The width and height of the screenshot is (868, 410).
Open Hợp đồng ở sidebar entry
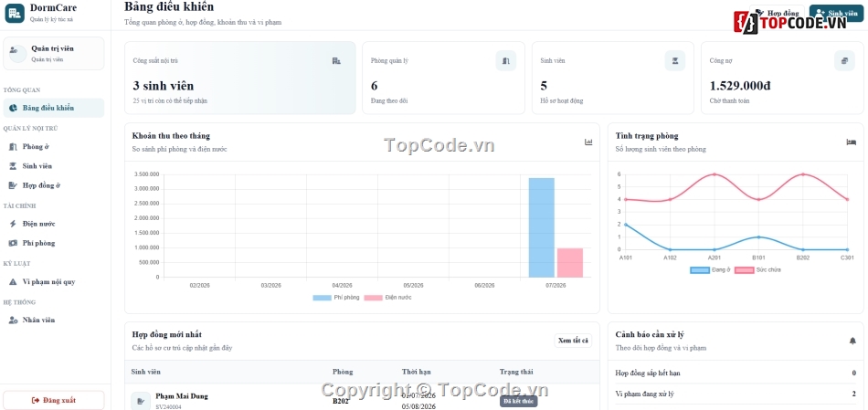[53, 185]
